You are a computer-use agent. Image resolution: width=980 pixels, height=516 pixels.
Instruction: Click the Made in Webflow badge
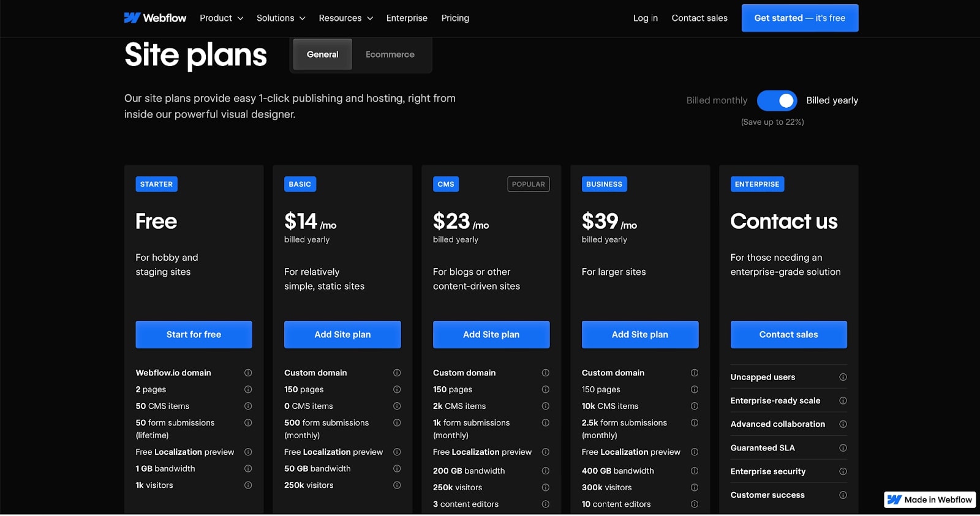click(x=930, y=499)
